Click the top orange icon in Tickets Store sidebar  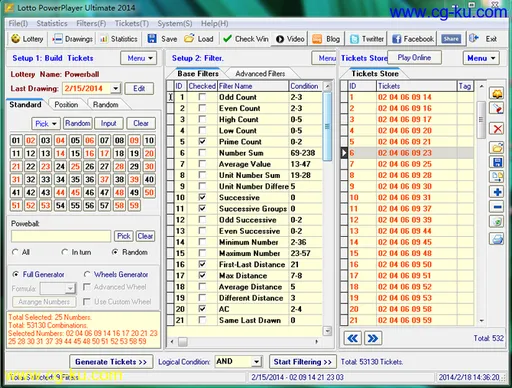(497, 93)
